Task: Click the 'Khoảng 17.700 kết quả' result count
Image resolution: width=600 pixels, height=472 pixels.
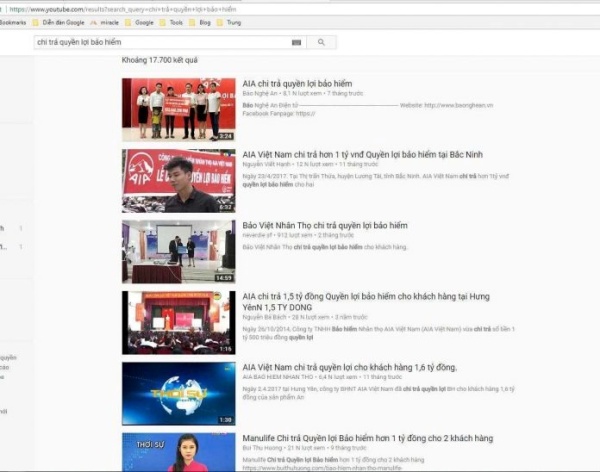Action: pos(160,60)
